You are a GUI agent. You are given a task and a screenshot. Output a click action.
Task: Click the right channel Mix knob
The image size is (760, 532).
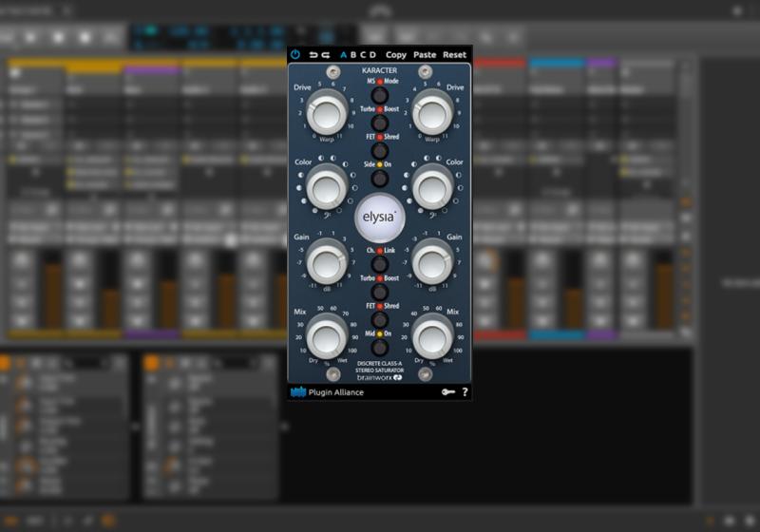pos(432,338)
